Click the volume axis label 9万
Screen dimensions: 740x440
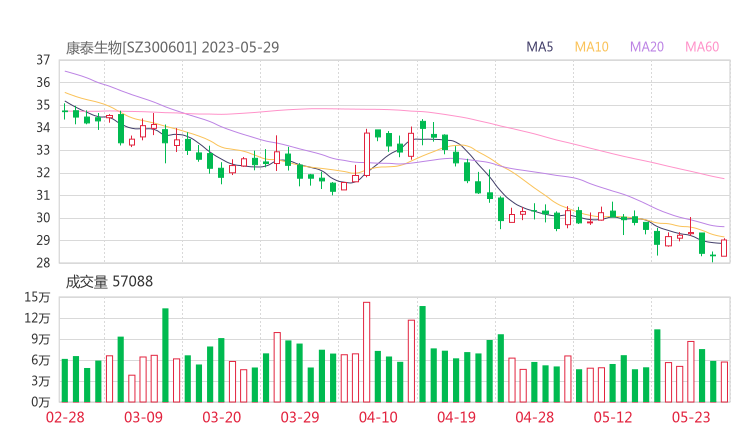41,339
